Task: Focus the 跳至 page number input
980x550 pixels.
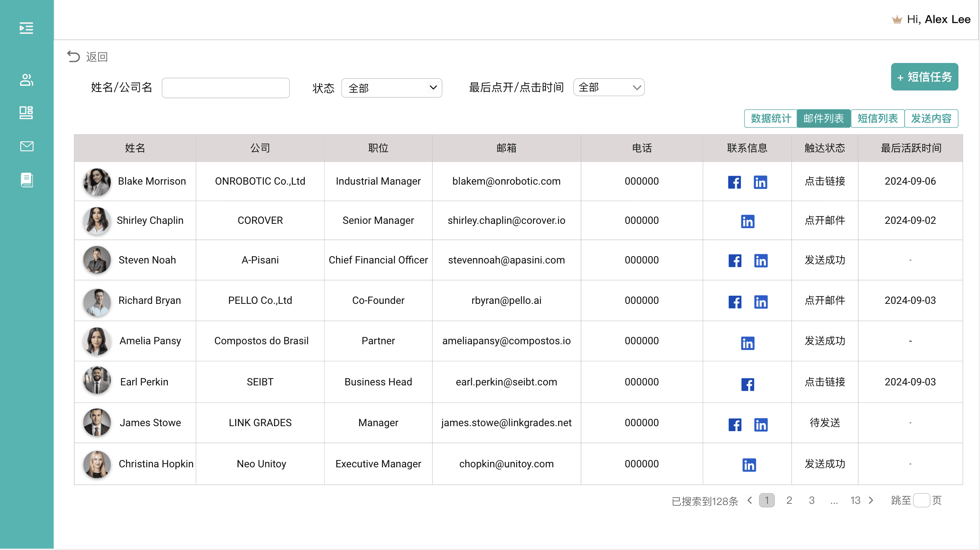Action: click(921, 500)
